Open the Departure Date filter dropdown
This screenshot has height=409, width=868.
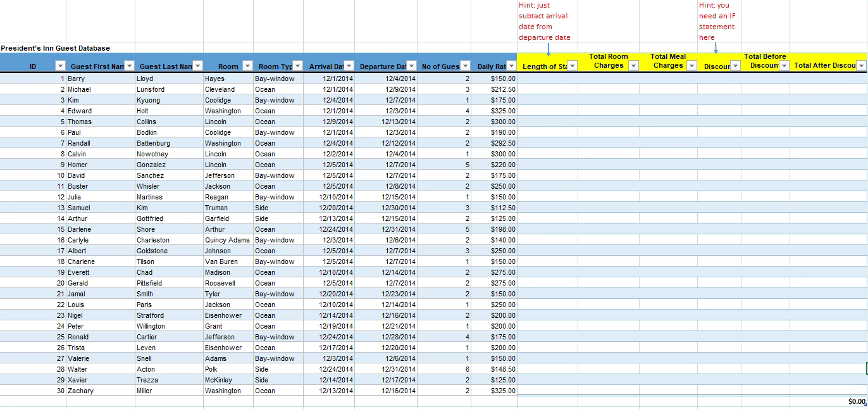coord(411,65)
